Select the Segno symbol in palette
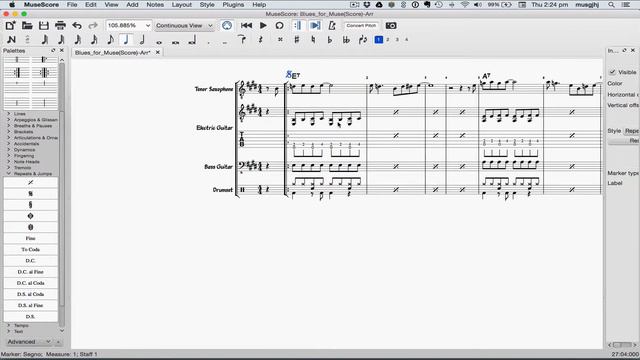Screen dimensions: 640x360 pos(31,193)
